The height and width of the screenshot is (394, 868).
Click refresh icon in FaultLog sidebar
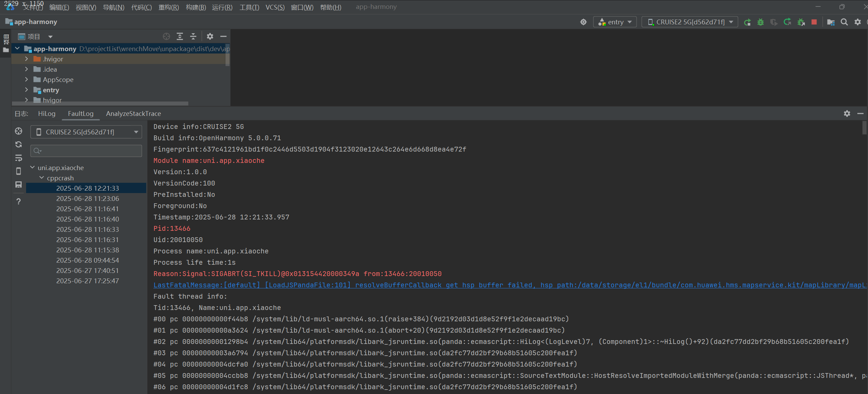[19, 145]
